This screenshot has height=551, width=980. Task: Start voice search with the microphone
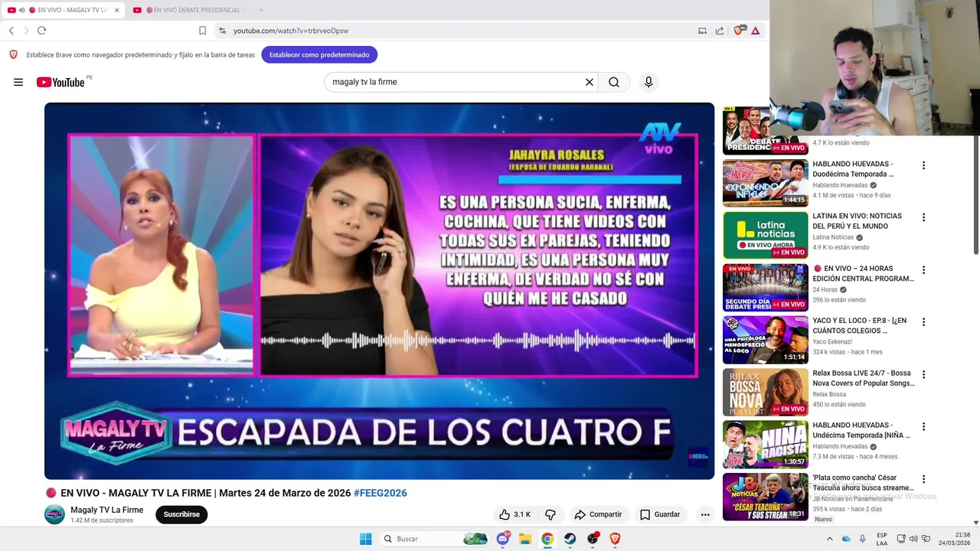tap(648, 82)
